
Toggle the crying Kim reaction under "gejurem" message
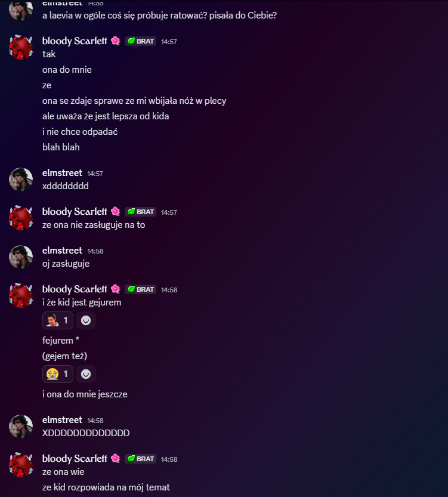pyautogui.click(x=58, y=320)
